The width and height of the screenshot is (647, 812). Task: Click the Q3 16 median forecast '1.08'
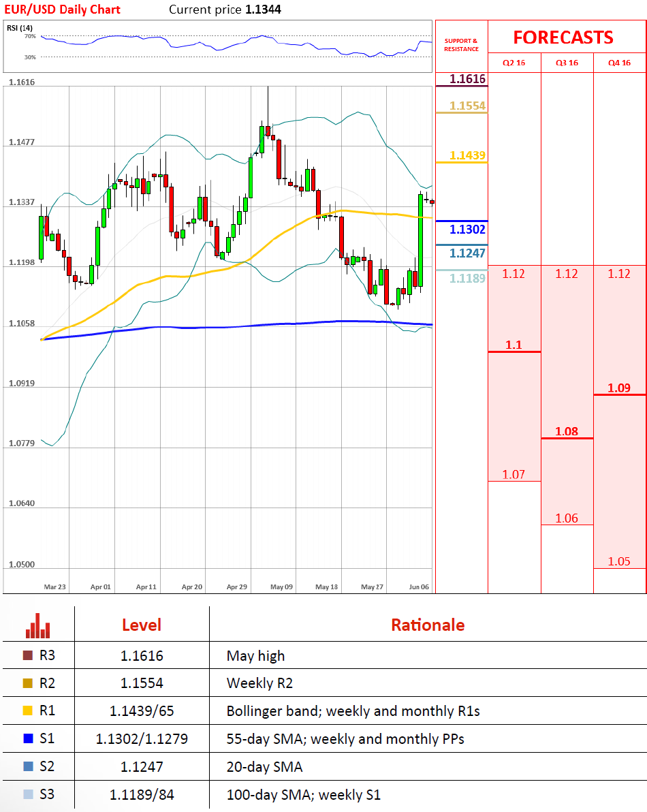pyautogui.click(x=567, y=431)
